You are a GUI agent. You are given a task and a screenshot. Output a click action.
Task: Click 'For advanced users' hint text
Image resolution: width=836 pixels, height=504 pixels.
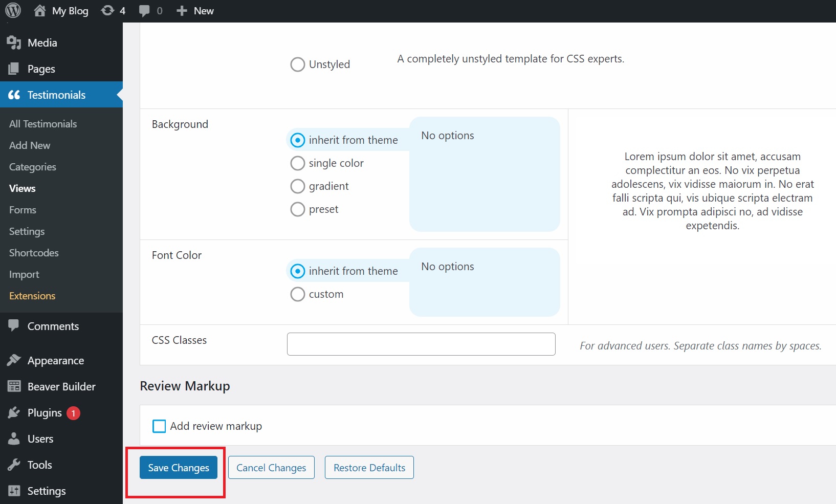tap(700, 346)
